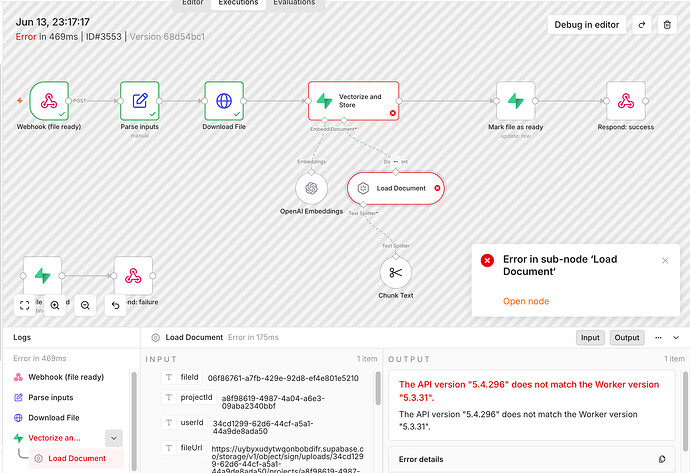690x473 pixels.
Task: Select Vectorize an... in the logs list
Action: point(54,438)
